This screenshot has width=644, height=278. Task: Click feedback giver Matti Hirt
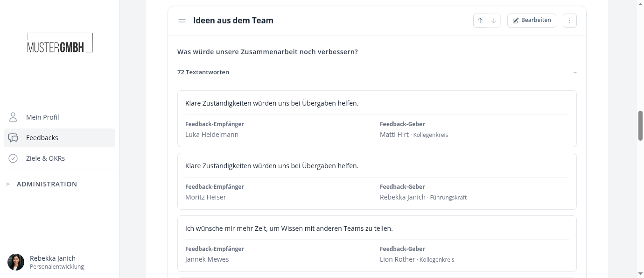pyautogui.click(x=394, y=135)
